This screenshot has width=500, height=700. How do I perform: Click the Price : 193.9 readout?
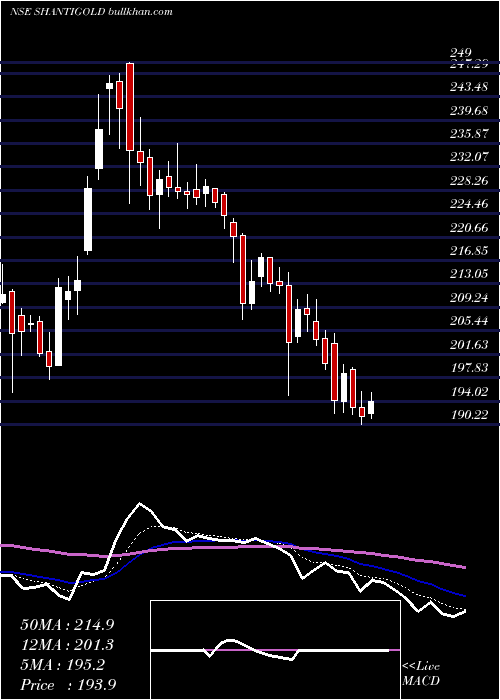click(68, 685)
